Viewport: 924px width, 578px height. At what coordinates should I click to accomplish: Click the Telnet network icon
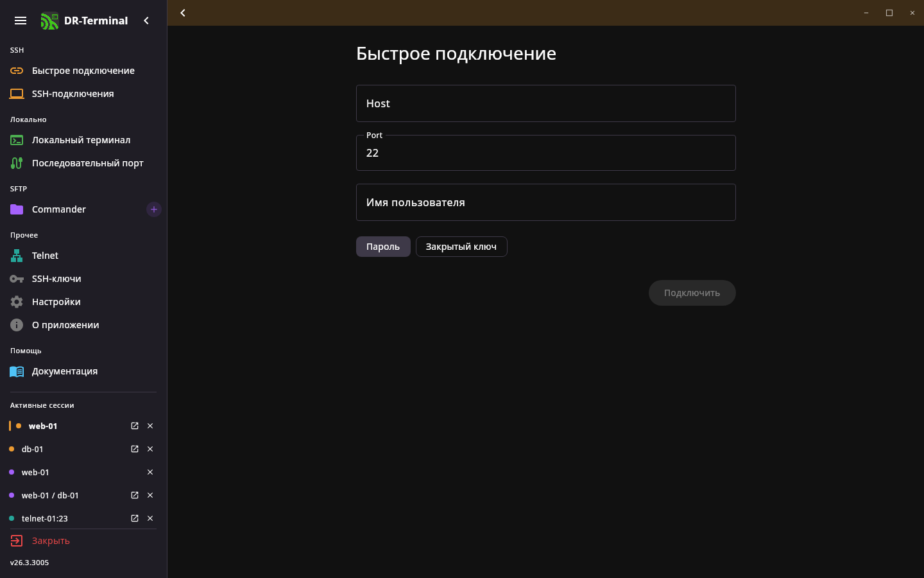click(x=17, y=256)
